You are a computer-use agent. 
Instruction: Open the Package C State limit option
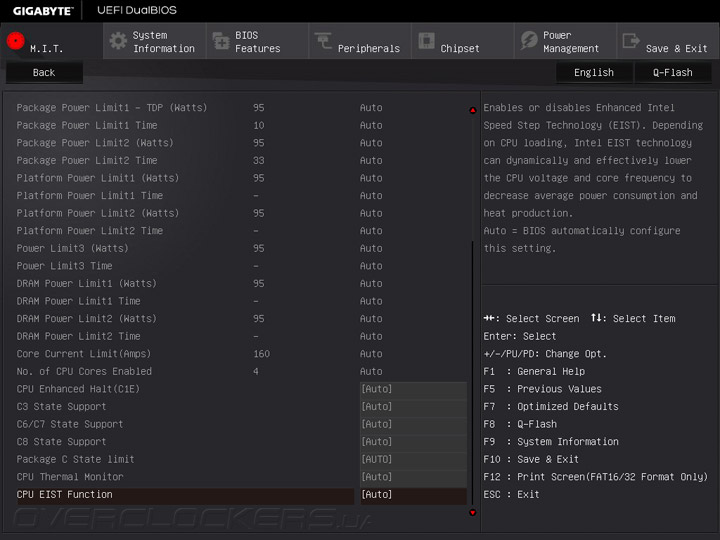412,460
